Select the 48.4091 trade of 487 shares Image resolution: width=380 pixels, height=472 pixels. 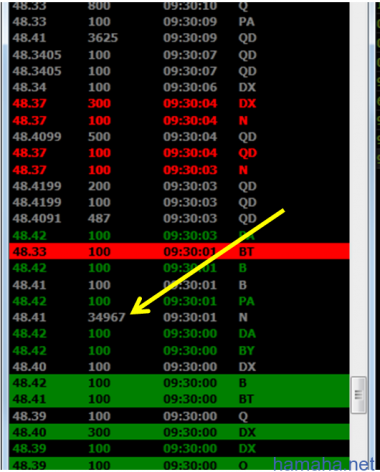coord(179,219)
